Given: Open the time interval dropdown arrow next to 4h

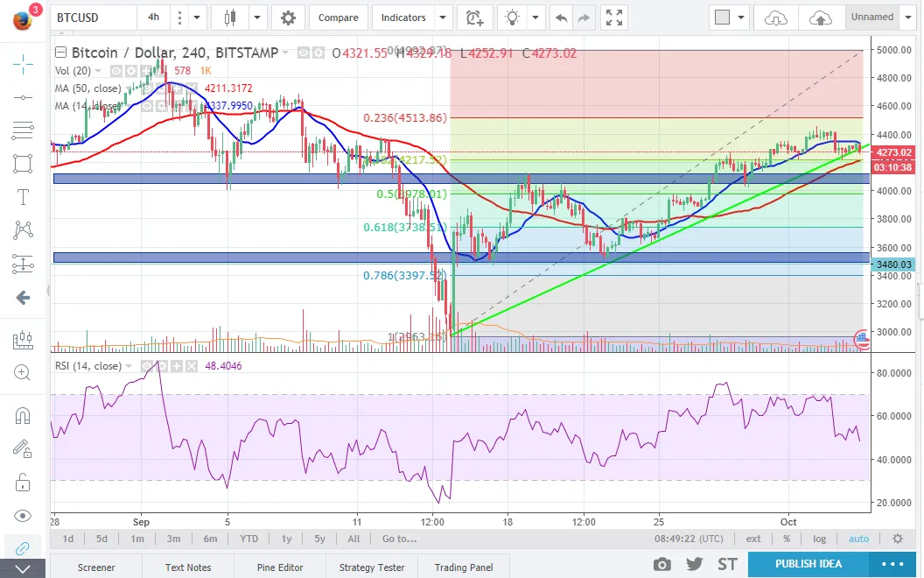Looking at the screenshot, I should coord(197,18).
